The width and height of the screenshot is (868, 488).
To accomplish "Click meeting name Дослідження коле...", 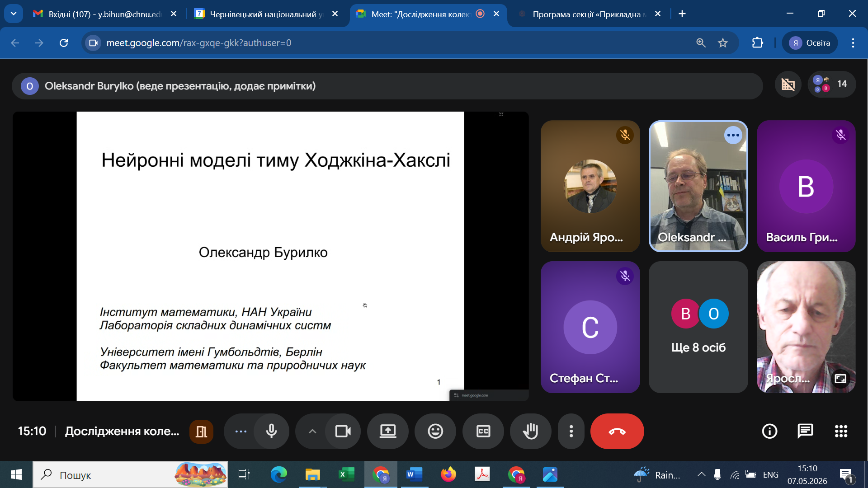I will (122, 431).
